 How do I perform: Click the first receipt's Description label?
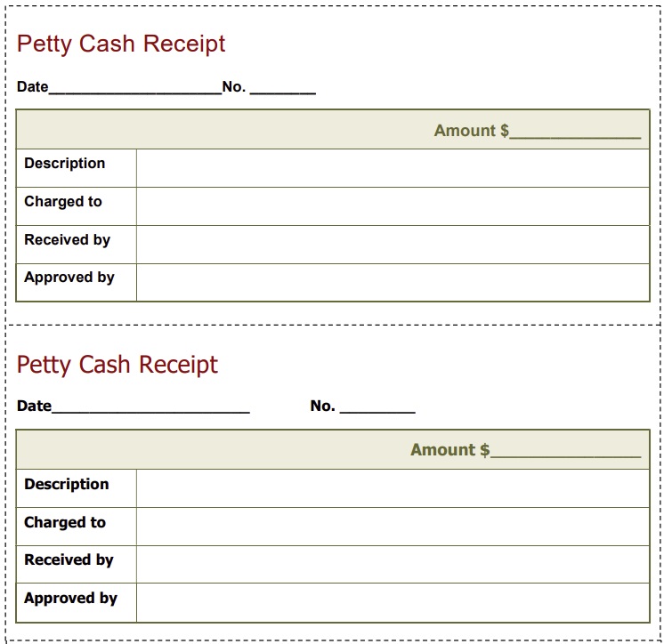click(x=65, y=164)
